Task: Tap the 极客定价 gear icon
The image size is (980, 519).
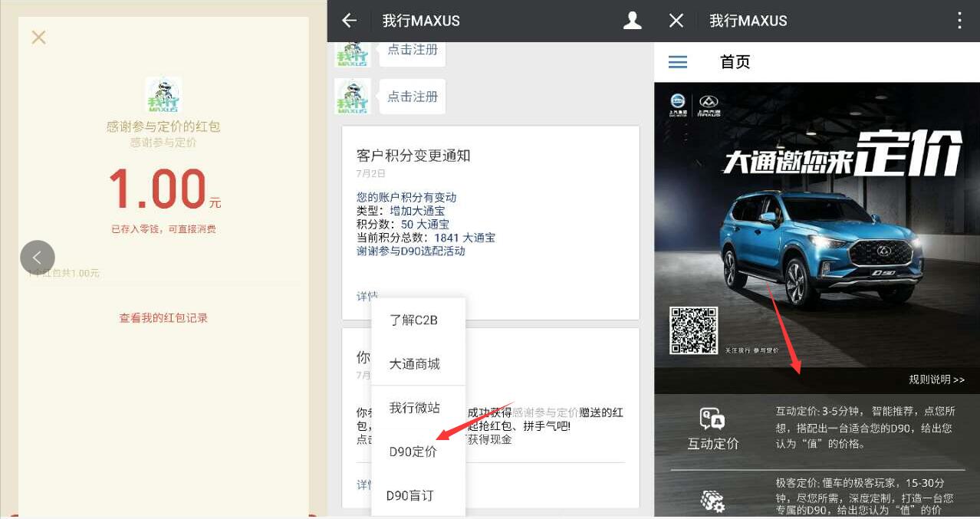Action: (x=712, y=501)
